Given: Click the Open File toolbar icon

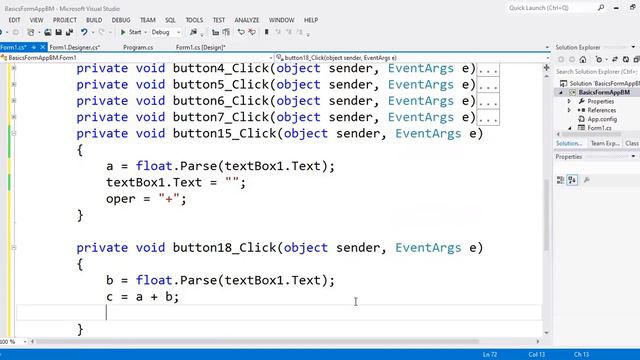Looking at the screenshot, I should [48, 32].
